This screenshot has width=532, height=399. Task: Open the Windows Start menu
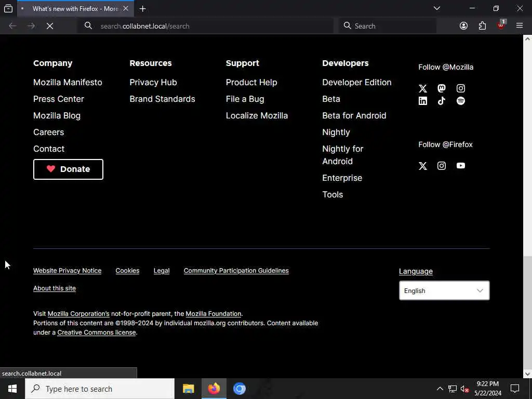(x=12, y=389)
